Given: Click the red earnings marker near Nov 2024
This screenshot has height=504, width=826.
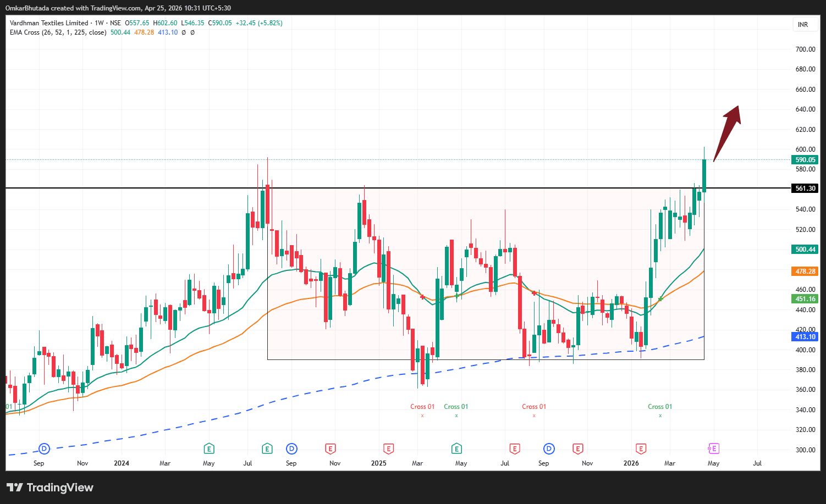Looking at the screenshot, I should click(x=331, y=449).
